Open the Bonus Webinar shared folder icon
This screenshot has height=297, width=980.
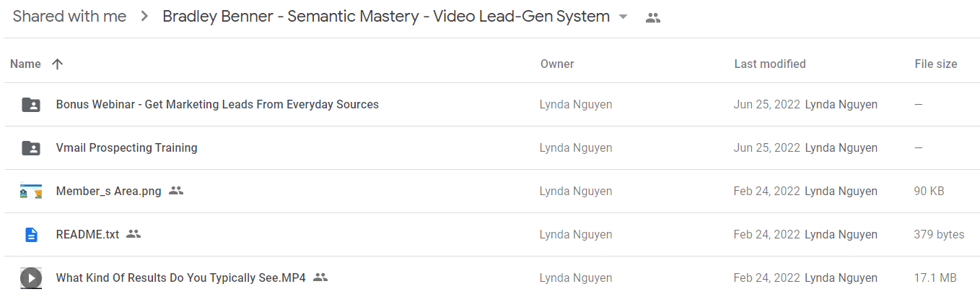click(x=31, y=105)
